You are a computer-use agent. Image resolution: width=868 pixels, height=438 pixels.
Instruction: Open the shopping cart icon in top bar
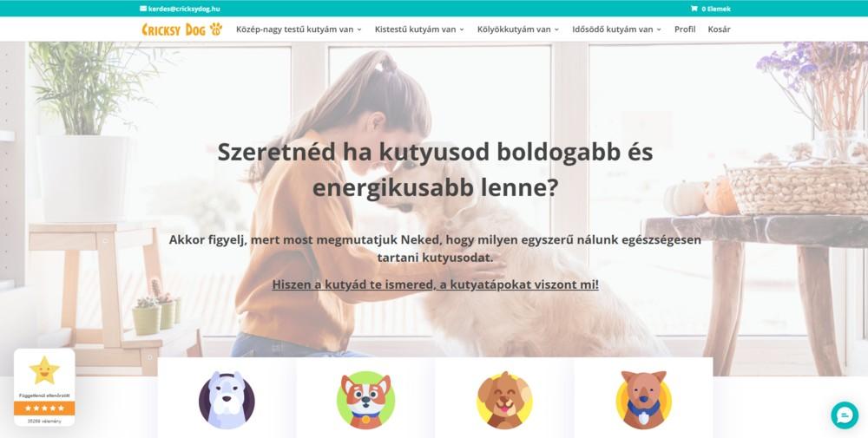[694, 9]
